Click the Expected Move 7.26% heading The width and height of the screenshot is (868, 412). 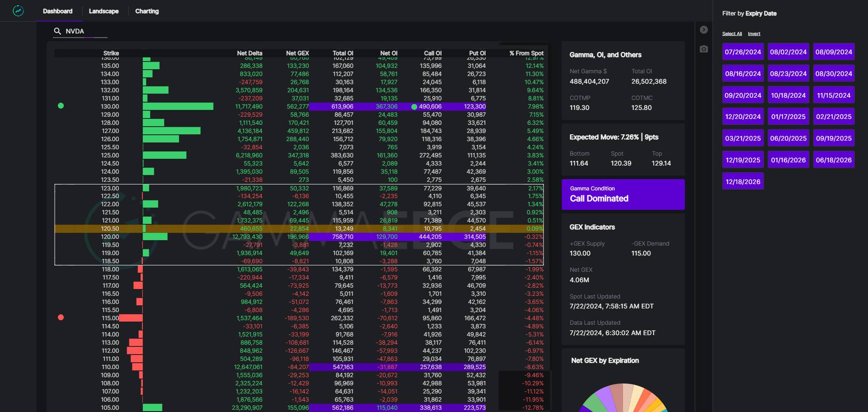614,137
